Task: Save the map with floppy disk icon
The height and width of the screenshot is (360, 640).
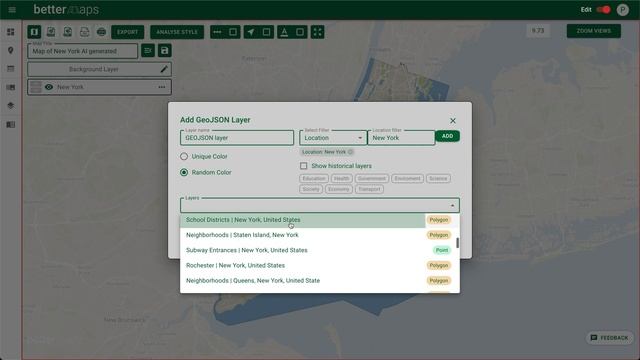Action: tap(164, 51)
